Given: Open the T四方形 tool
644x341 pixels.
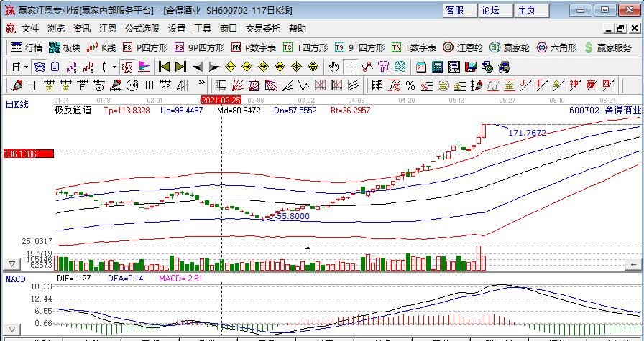Looking at the screenshot, I should (305, 47).
